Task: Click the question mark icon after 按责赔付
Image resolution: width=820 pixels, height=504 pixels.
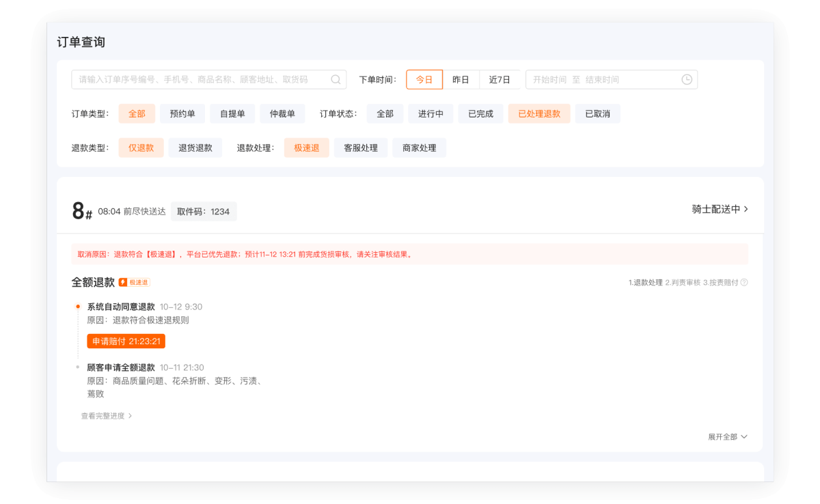Action: (x=743, y=282)
